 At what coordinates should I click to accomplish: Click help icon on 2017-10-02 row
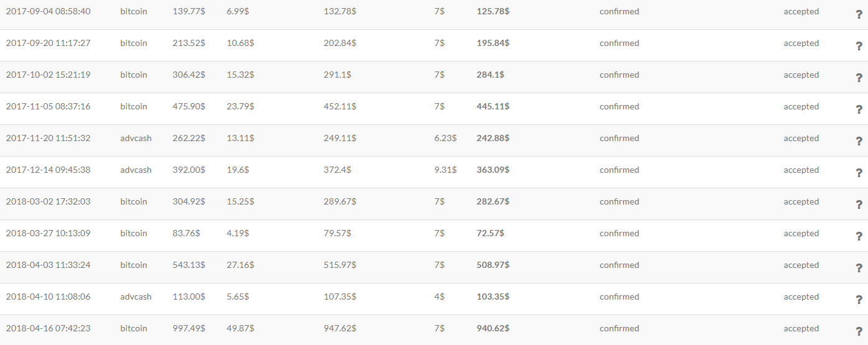coord(859,78)
